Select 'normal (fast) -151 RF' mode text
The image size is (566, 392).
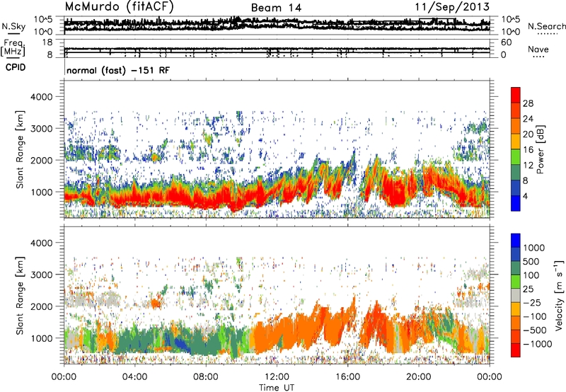[118, 70]
